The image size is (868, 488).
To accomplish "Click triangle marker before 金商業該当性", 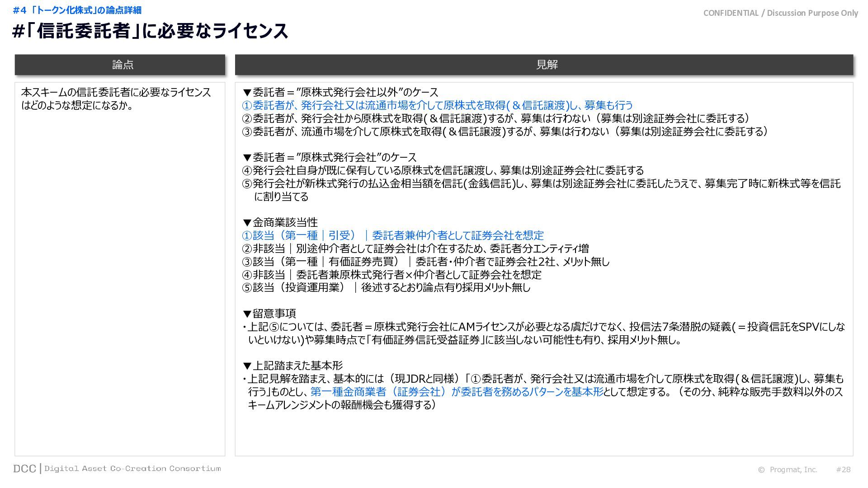I will tap(247, 223).
